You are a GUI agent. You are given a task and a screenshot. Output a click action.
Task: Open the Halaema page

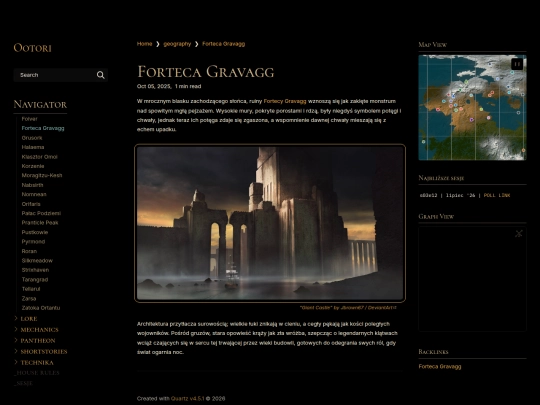pyautogui.click(x=33, y=147)
